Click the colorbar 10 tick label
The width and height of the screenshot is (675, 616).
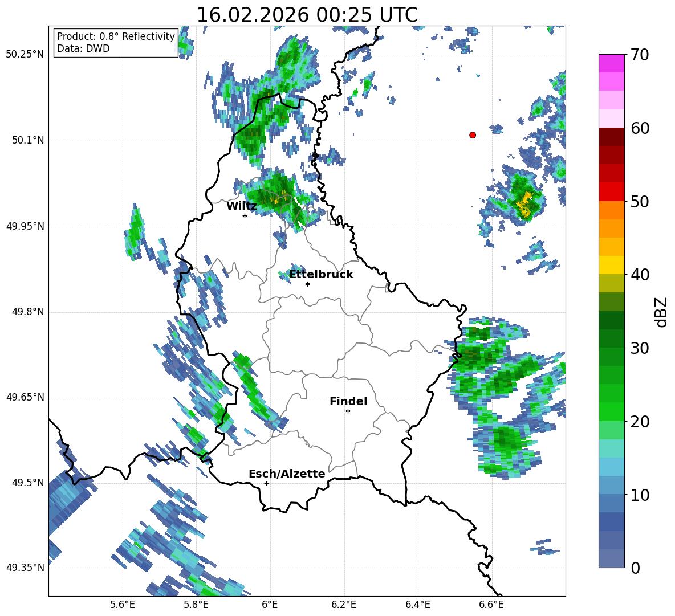(x=640, y=495)
